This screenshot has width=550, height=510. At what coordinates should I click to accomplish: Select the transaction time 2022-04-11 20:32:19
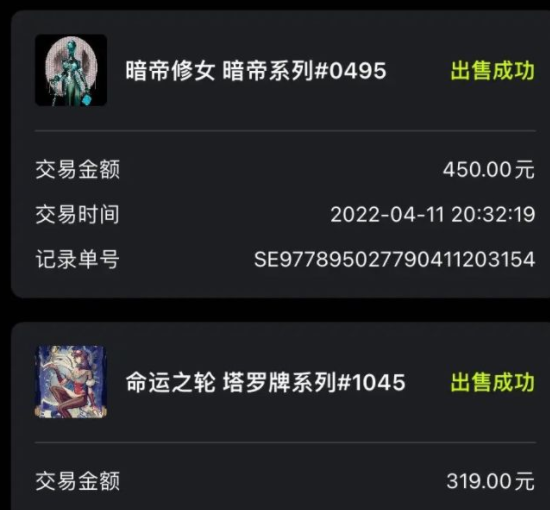click(x=433, y=214)
